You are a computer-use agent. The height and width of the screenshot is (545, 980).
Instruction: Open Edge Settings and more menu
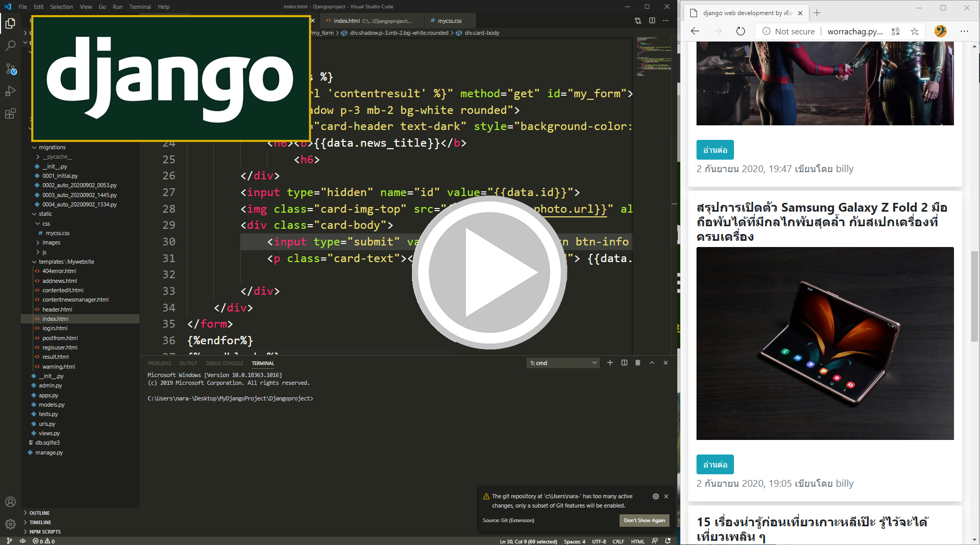(964, 31)
